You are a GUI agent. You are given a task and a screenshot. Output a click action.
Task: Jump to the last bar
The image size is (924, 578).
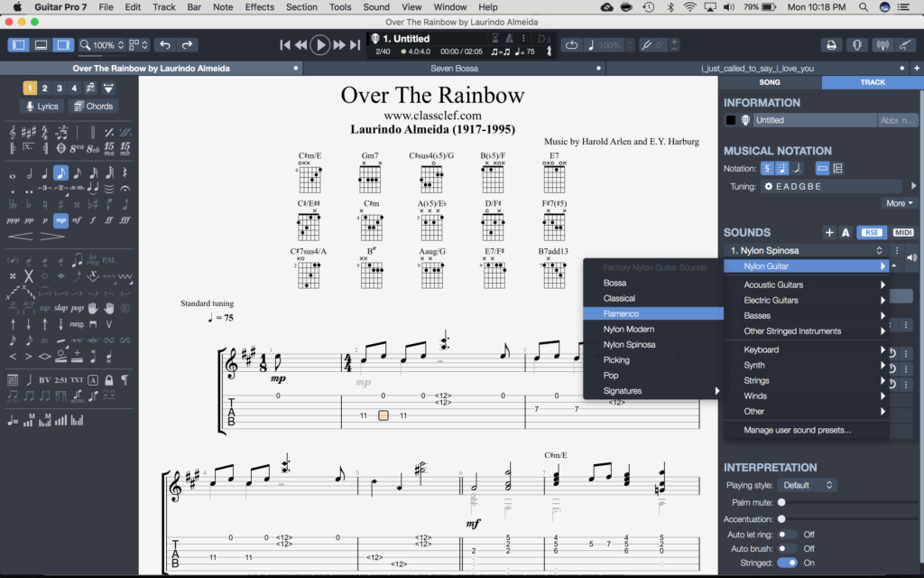[355, 45]
